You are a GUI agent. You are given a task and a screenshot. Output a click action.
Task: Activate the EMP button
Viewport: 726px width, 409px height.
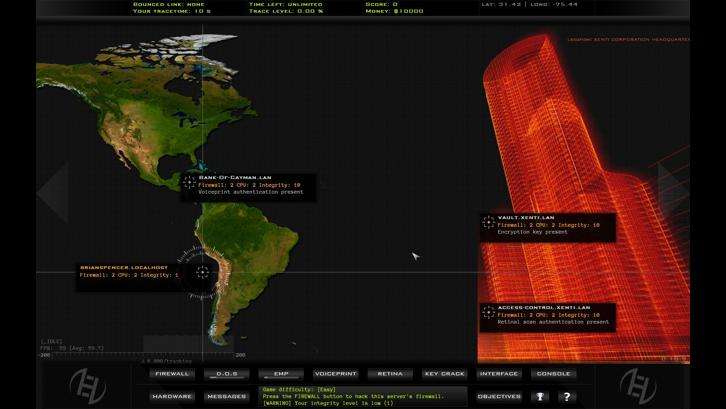pyautogui.click(x=281, y=374)
